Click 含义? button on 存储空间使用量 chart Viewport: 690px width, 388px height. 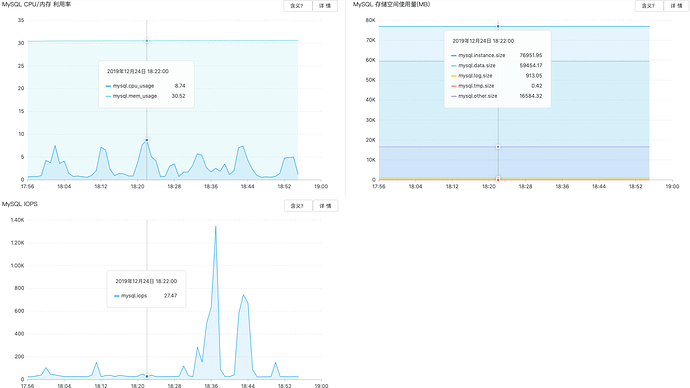(649, 6)
